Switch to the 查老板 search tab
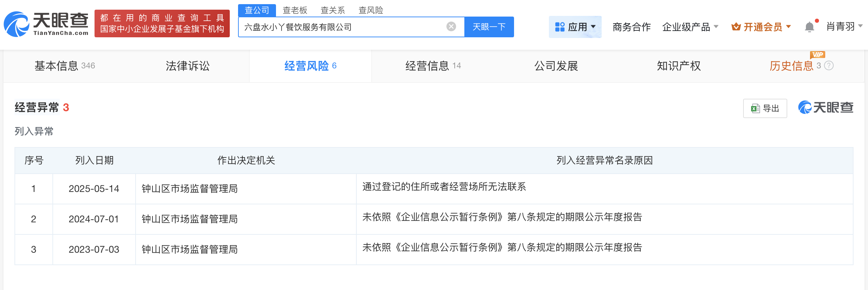The height and width of the screenshot is (290, 868). click(295, 10)
